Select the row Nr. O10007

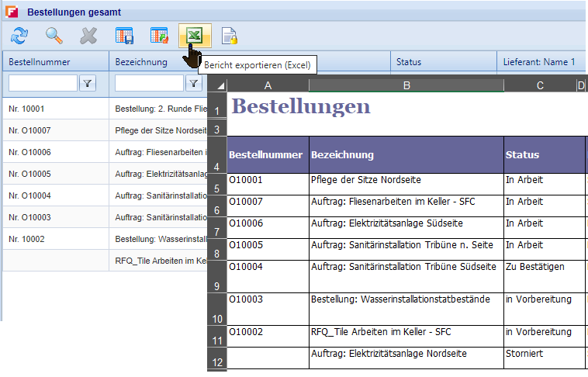point(54,130)
